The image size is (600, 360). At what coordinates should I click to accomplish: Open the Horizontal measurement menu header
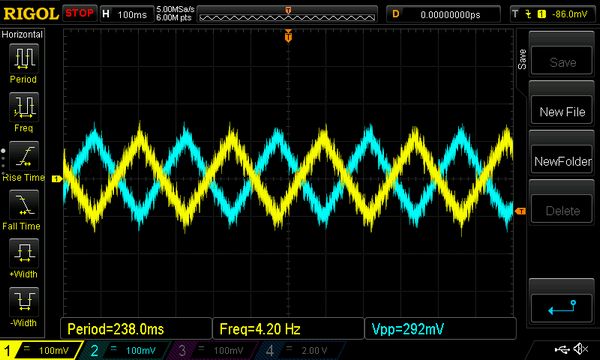click(22, 34)
